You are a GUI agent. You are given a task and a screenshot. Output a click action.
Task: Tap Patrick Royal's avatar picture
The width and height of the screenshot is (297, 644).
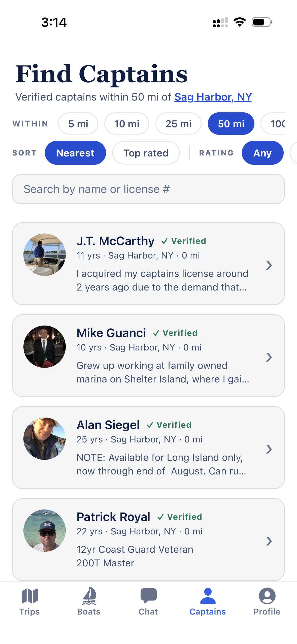45,530
